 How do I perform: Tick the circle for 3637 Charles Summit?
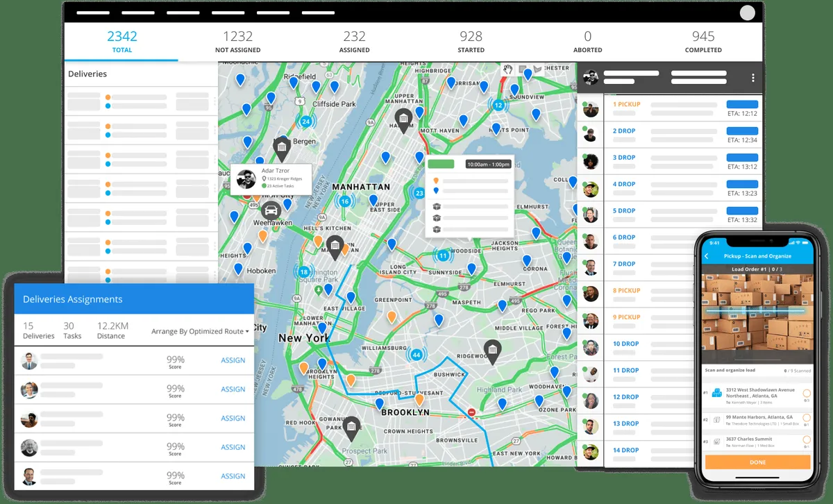coord(807,439)
